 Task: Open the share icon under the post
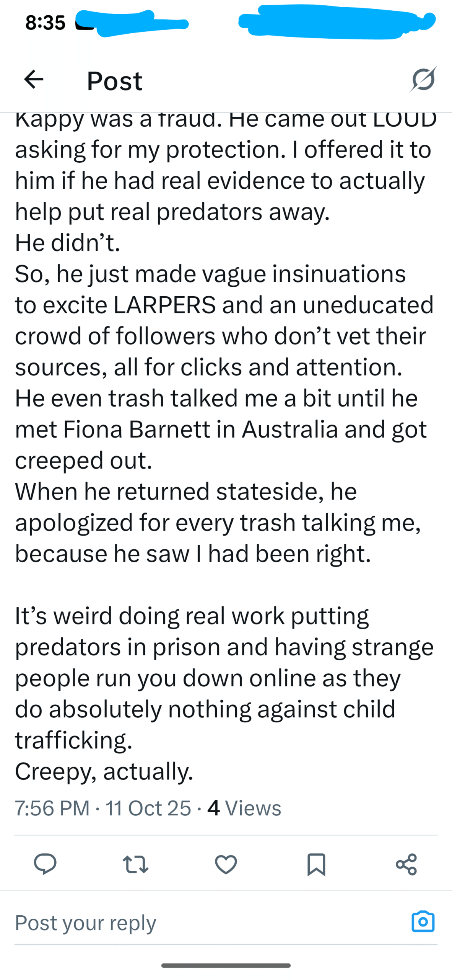(406, 864)
